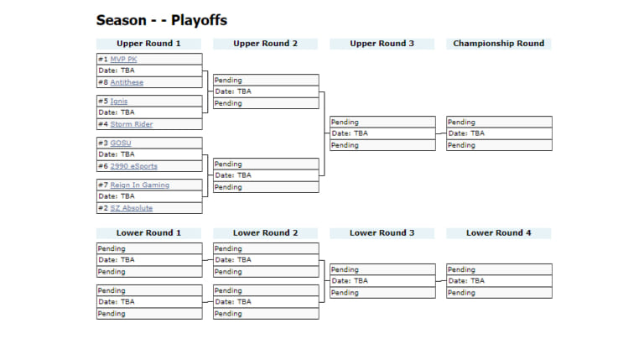
Task: Click the Championship Round match date cell
Action: 499,133
